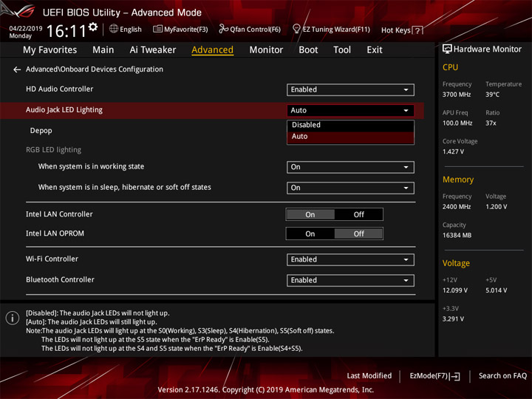Open the Bluetooth Controller dropdown
Image resolution: width=532 pixels, height=399 pixels.
tap(350, 281)
